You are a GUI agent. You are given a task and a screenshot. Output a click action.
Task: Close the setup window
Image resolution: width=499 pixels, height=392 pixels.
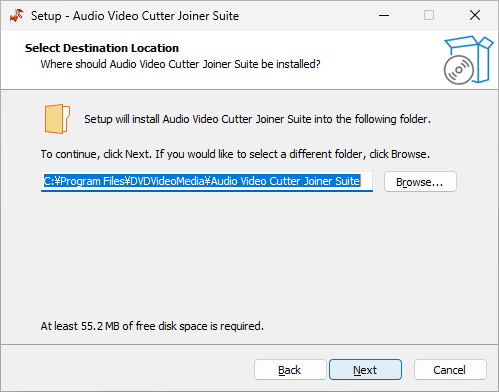(x=475, y=15)
